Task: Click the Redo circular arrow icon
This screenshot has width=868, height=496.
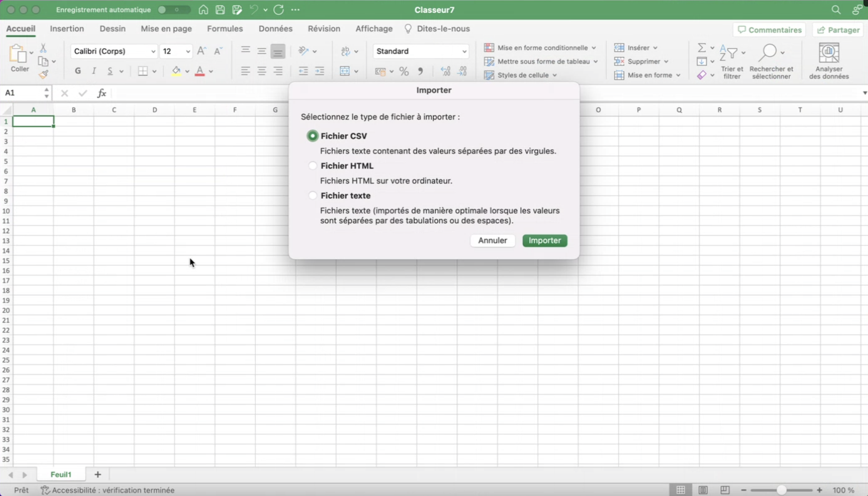Action: click(x=279, y=10)
